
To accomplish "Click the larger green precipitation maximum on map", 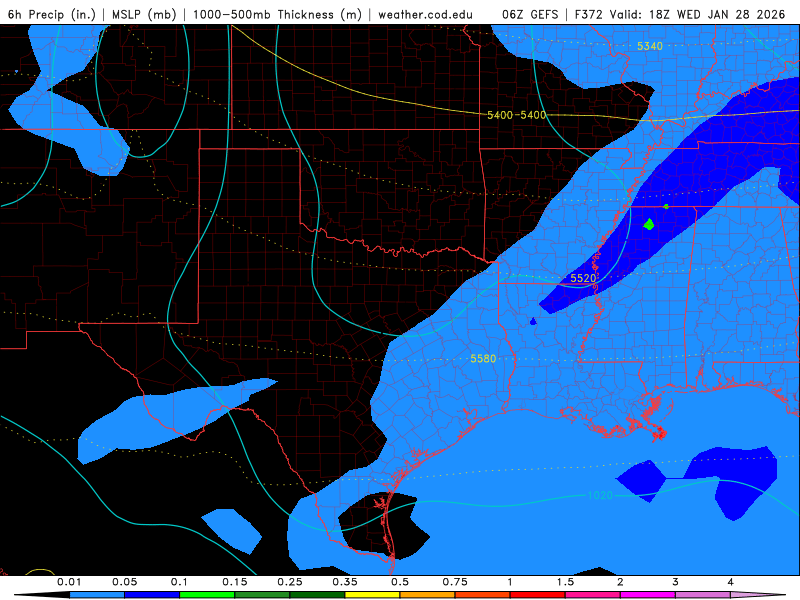I will coord(649,224).
